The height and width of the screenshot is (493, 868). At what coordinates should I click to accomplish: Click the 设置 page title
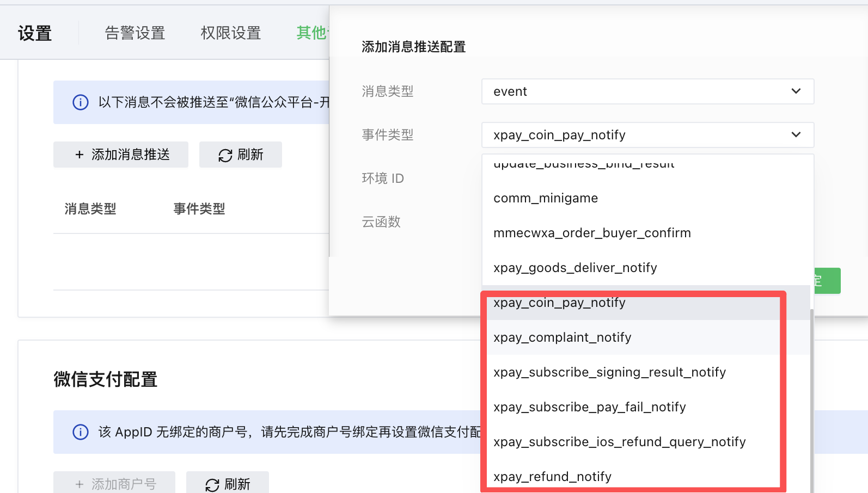pos(35,34)
